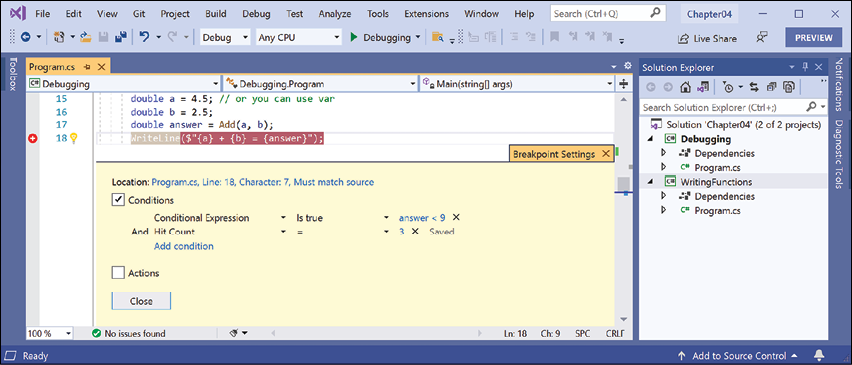Click the Navigate Backward toolbar icon

coord(26,37)
